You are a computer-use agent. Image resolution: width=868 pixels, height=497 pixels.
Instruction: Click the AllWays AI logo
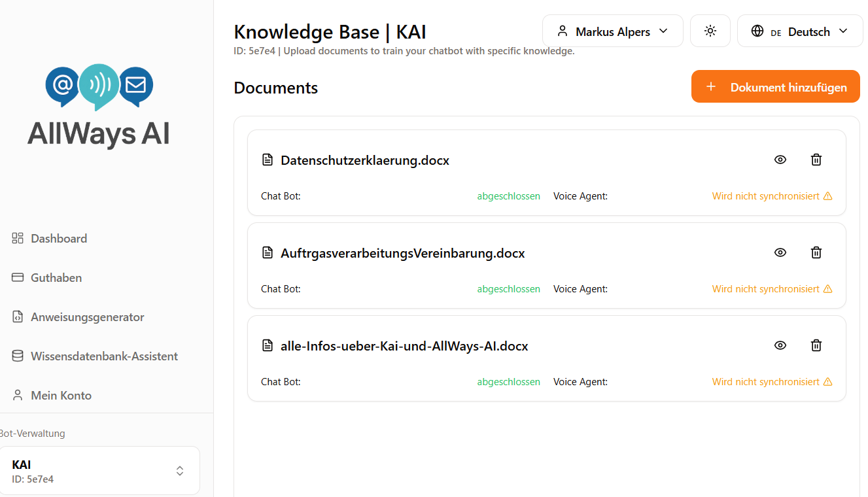(99, 107)
